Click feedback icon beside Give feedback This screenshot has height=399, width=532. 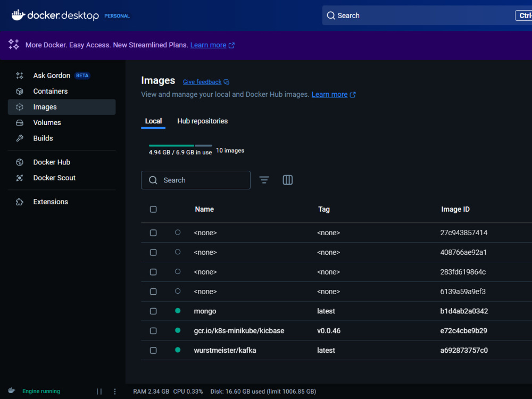[x=227, y=82]
